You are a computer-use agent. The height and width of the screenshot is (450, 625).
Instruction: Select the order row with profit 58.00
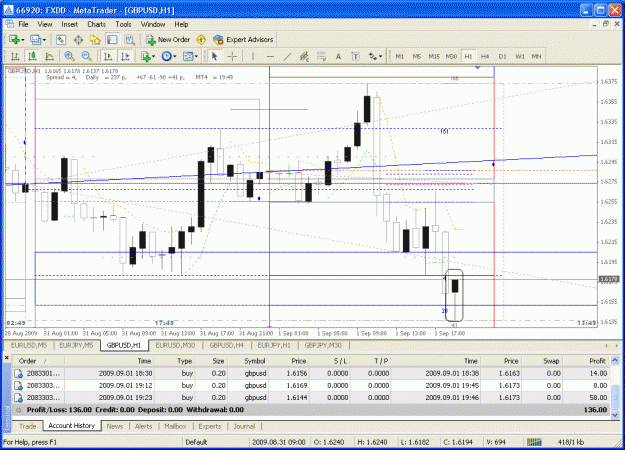(x=311, y=397)
